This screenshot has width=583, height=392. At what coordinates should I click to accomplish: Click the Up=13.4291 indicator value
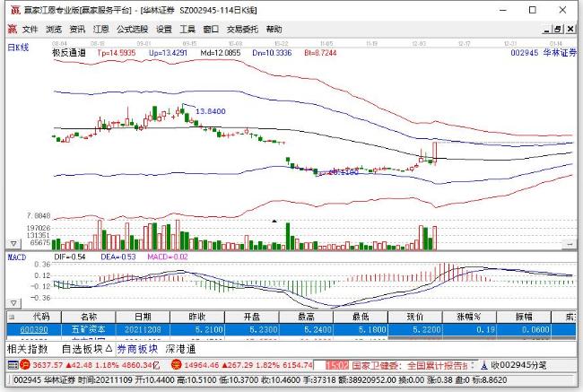(x=168, y=53)
